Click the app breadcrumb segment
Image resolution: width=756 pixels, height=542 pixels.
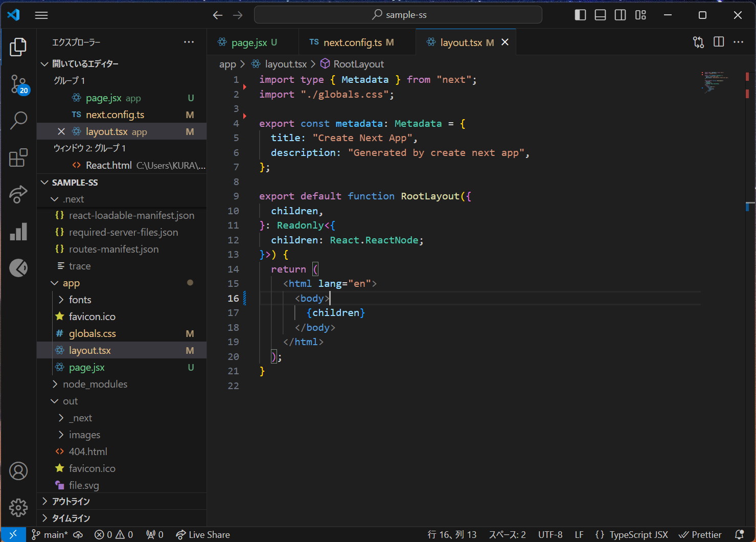click(x=227, y=64)
